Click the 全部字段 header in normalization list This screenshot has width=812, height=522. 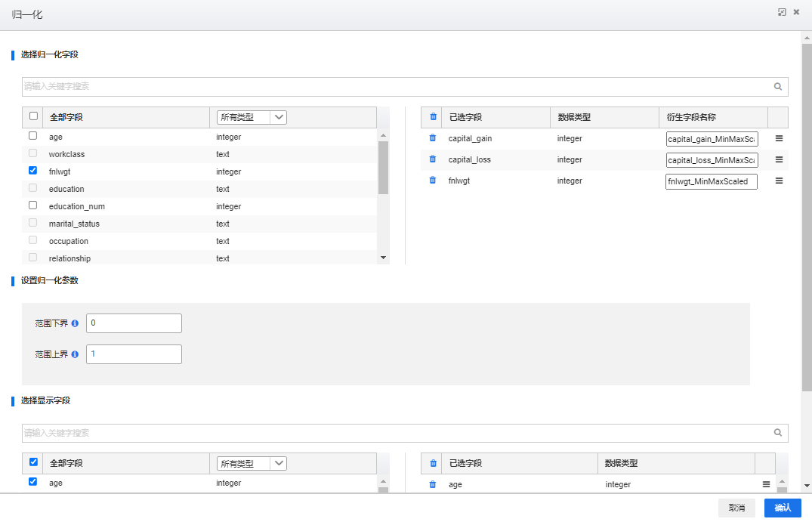pyautogui.click(x=66, y=117)
